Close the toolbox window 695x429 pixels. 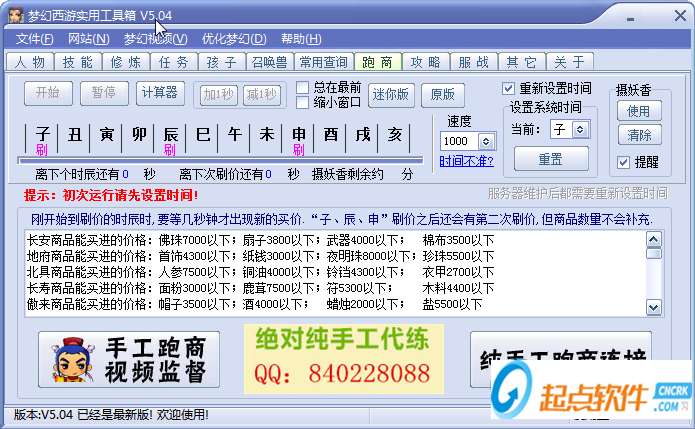pyautogui.click(x=680, y=16)
